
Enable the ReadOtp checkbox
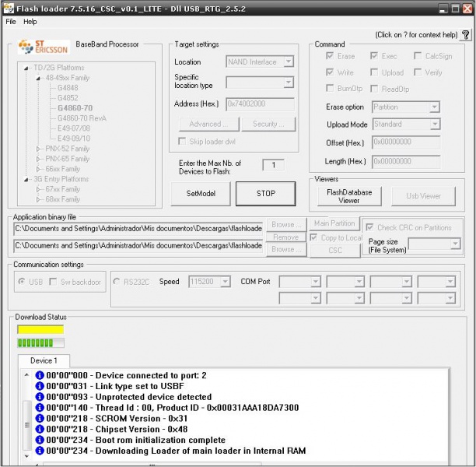point(374,89)
